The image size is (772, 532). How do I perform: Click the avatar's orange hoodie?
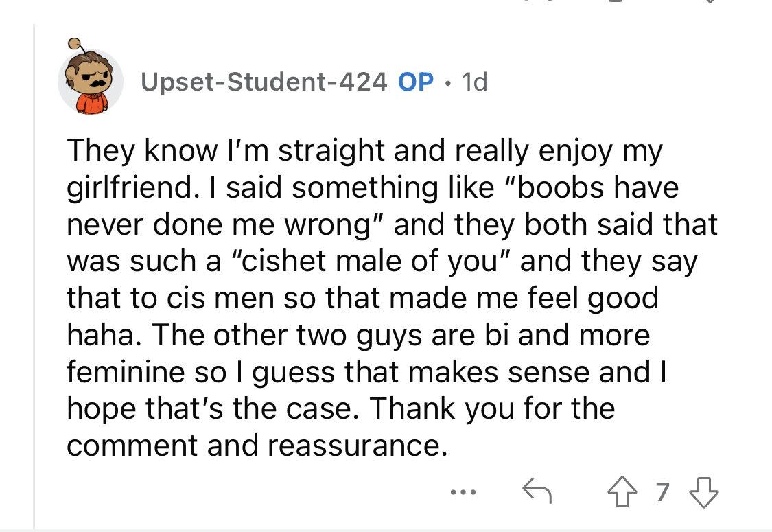click(89, 102)
